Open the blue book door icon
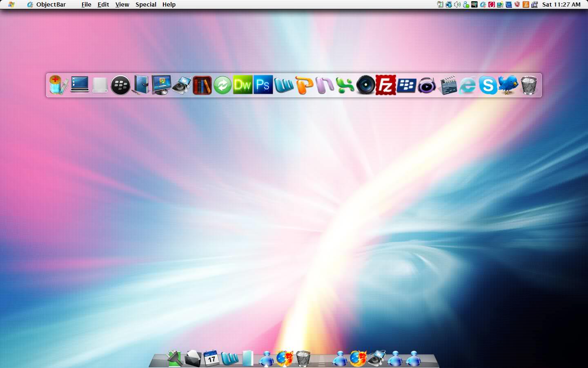 pyautogui.click(x=141, y=85)
